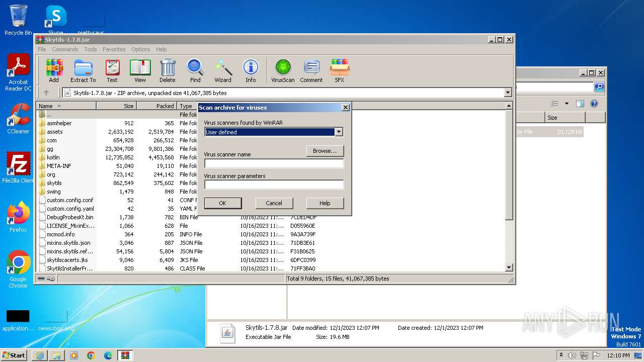Show archive Info icon
The height and width of the screenshot is (362, 644).
pyautogui.click(x=251, y=71)
